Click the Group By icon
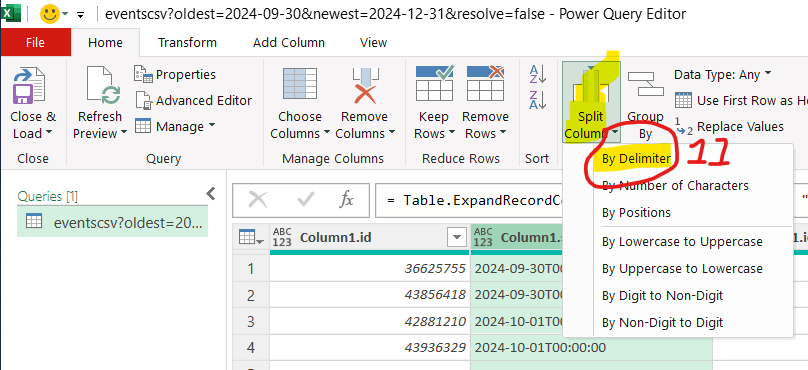808x370 pixels. tap(645, 85)
